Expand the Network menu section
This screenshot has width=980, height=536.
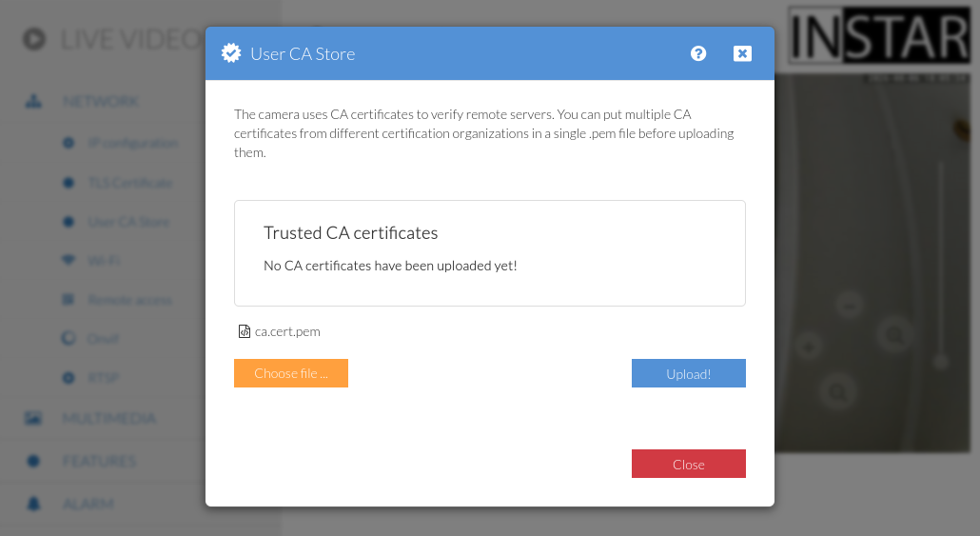[100, 101]
